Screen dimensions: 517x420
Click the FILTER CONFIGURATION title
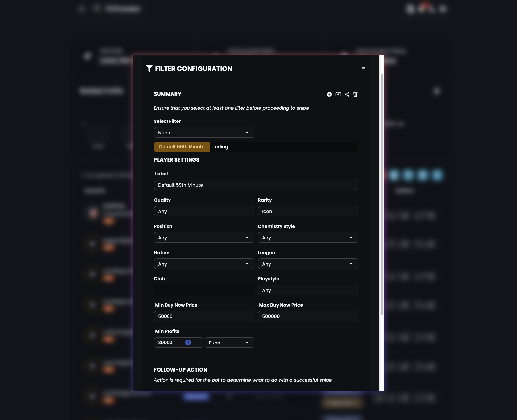tap(194, 68)
